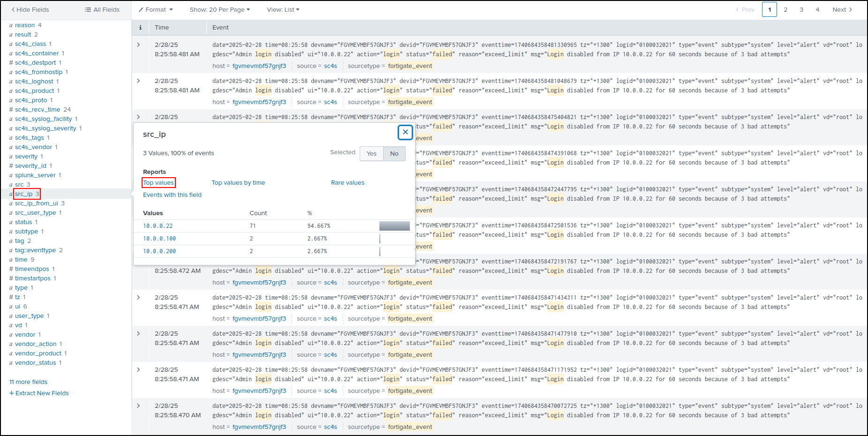
Task: Click current page 1 button
Action: click(x=770, y=9)
